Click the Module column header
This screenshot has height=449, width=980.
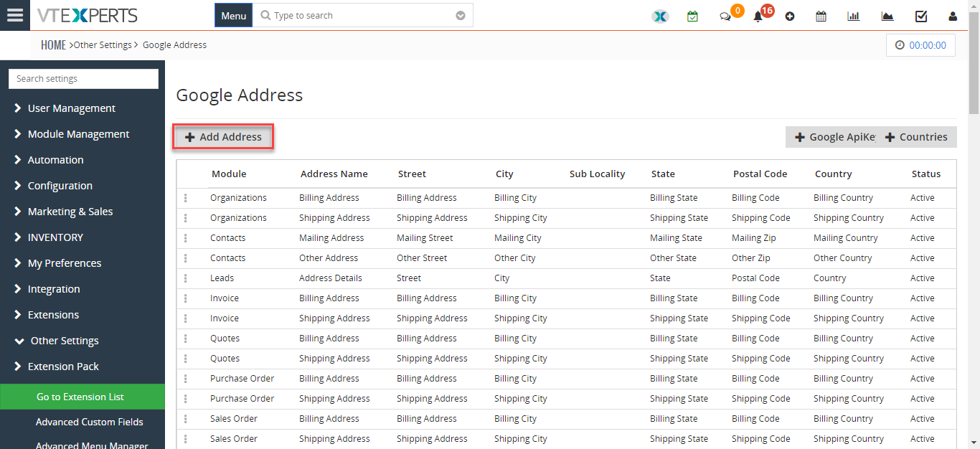pyautogui.click(x=229, y=174)
